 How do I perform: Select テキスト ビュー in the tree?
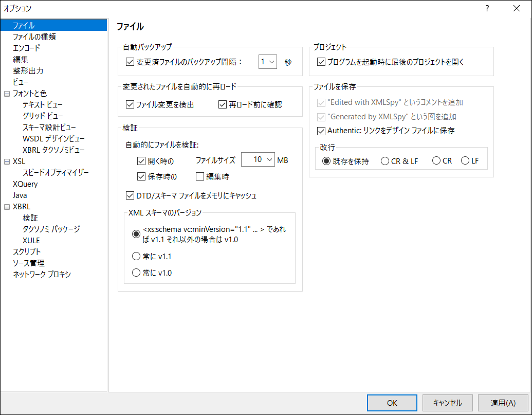[x=42, y=105]
